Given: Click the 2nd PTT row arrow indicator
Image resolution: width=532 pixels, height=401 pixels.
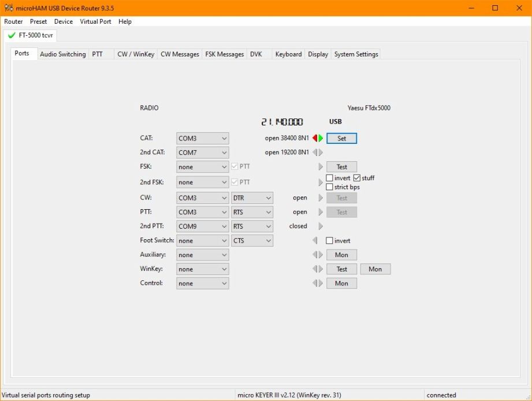Looking at the screenshot, I should click(321, 227).
